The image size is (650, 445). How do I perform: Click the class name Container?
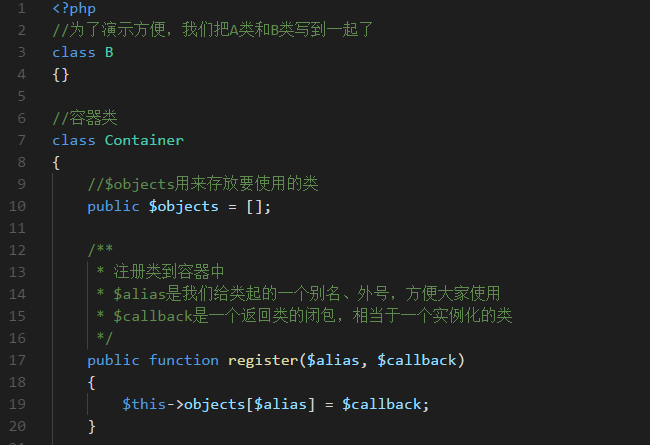click(x=144, y=140)
